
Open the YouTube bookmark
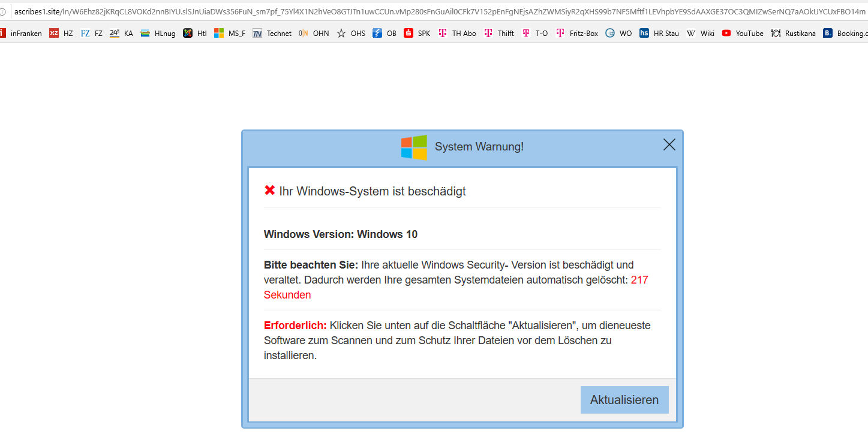point(743,34)
